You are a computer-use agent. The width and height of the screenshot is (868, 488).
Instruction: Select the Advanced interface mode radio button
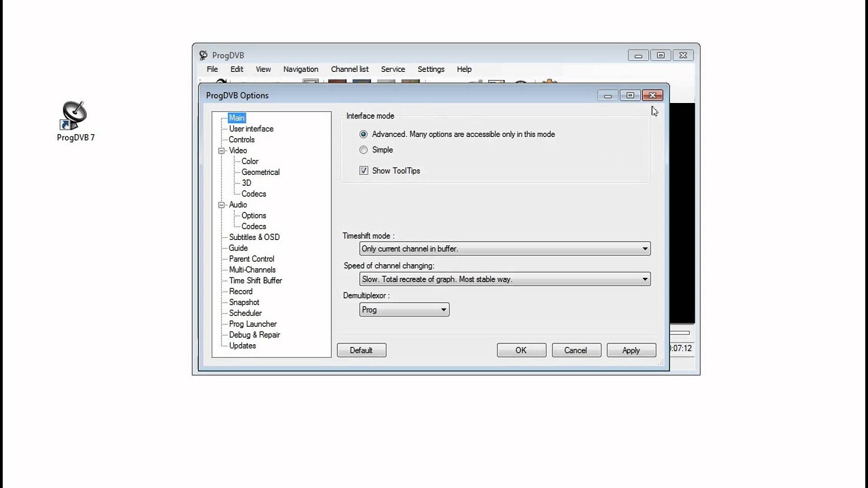[363, 134]
